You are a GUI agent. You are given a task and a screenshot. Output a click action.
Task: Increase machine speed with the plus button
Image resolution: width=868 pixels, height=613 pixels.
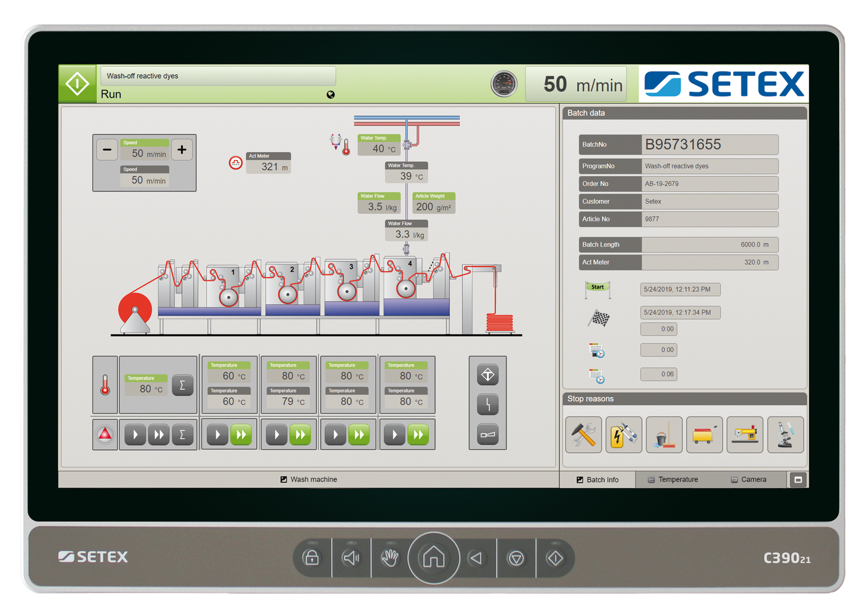coord(182,149)
